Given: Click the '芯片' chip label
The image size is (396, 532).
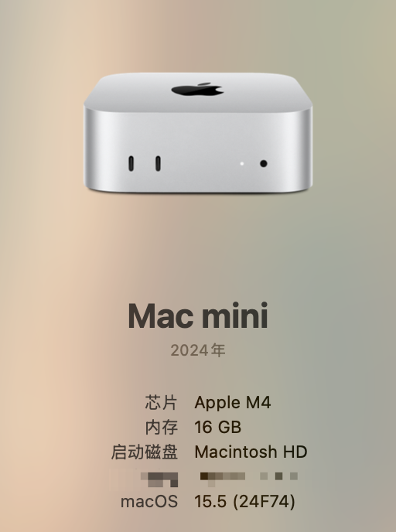Looking at the screenshot, I should (162, 403).
